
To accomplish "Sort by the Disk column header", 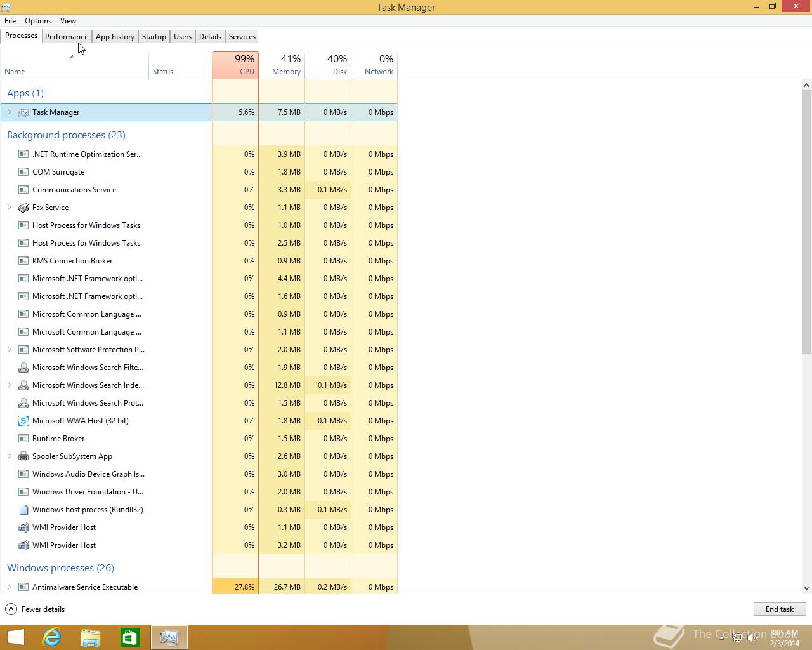I will pyautogui.click(x=328, y=65).
